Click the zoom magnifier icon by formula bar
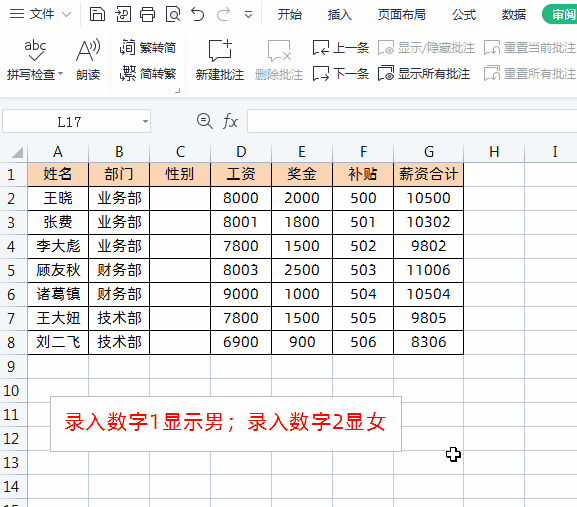Screen dimensions: 577x507 [204, 121]
